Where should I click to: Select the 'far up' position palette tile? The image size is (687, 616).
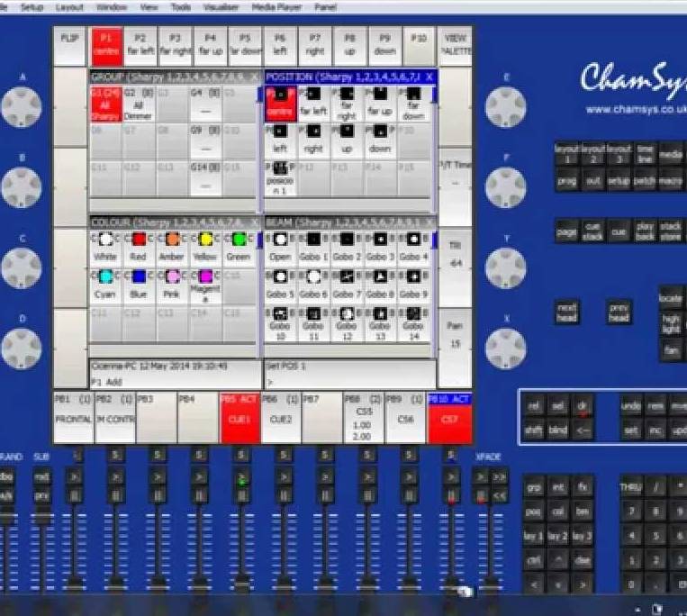click(x=380, y=104)
